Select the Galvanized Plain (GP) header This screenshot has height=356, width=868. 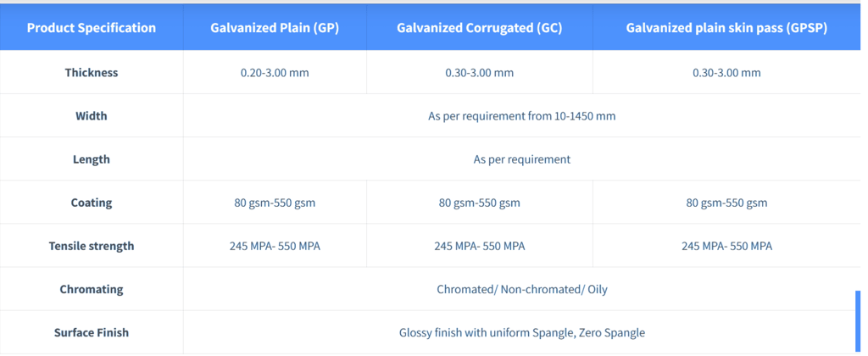click(275, 28)
